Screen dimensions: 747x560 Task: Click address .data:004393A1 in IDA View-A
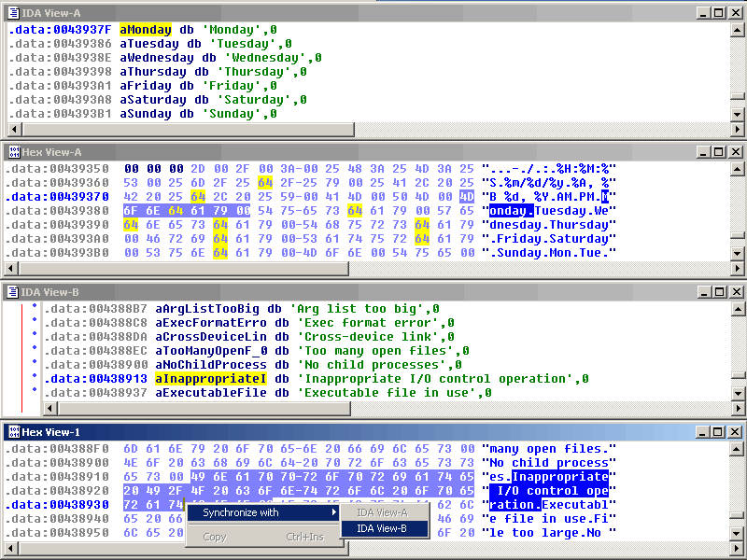pyautogui.click(x=60, y=86)
